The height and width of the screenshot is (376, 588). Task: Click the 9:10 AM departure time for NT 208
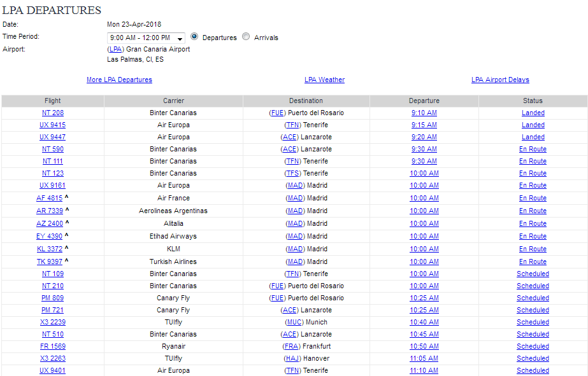click(x=424, y=113)
